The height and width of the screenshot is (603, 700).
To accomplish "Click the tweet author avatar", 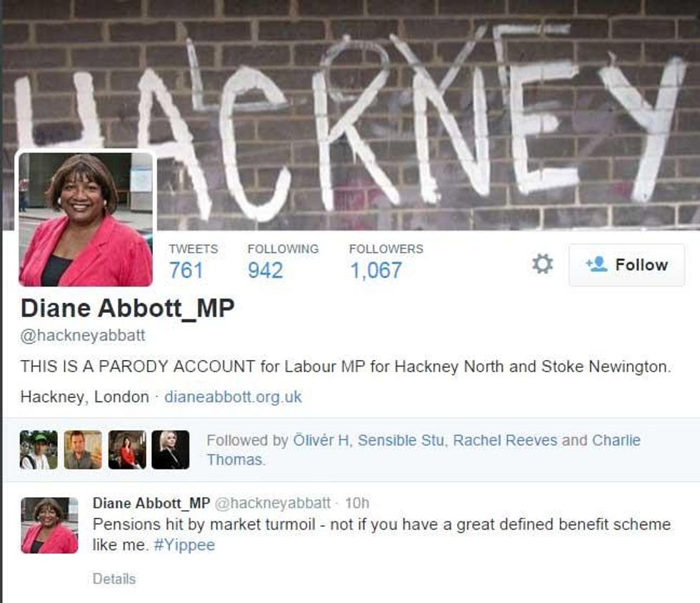I will coord(49,525).
